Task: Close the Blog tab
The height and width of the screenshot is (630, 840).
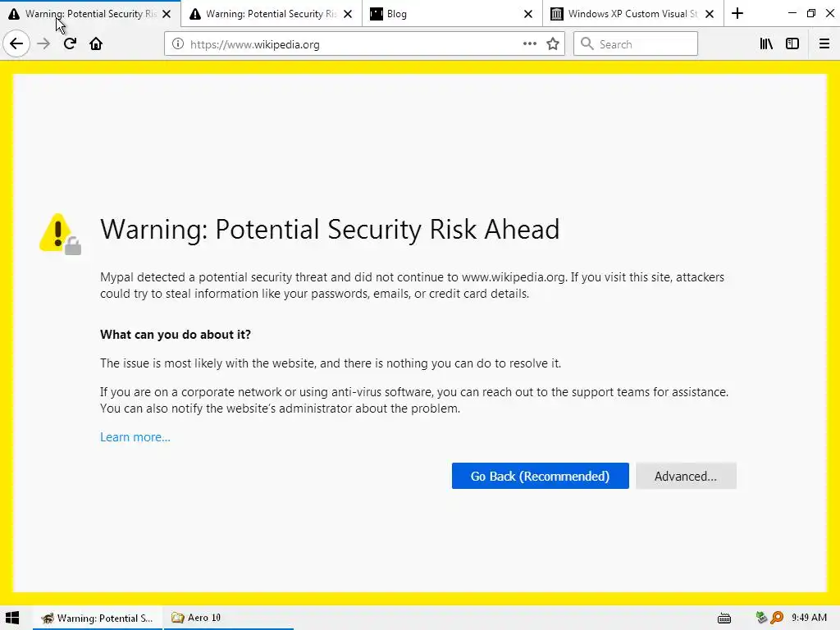Action: (528, 14)
